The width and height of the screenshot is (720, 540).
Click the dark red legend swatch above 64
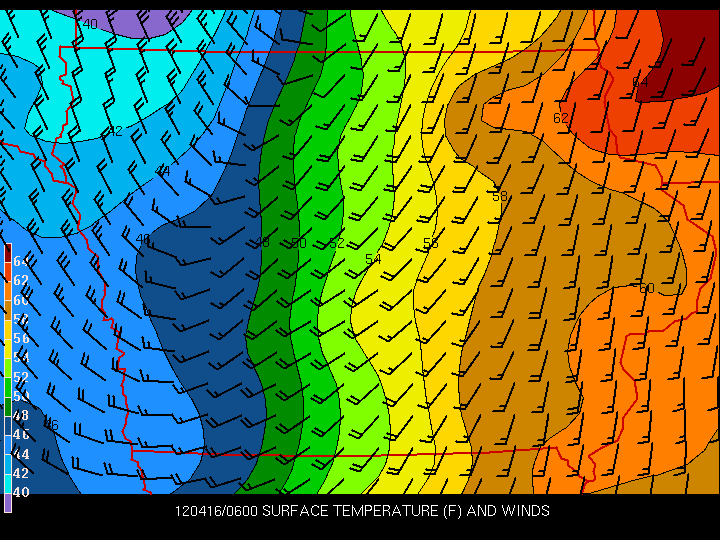(x=8, y=253)
